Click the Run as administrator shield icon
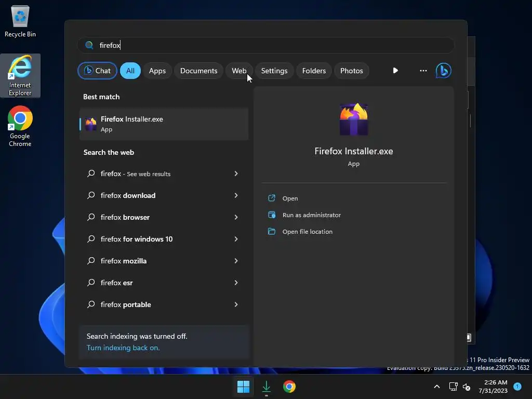Screen dimensions: 532x399 (272, 215)
